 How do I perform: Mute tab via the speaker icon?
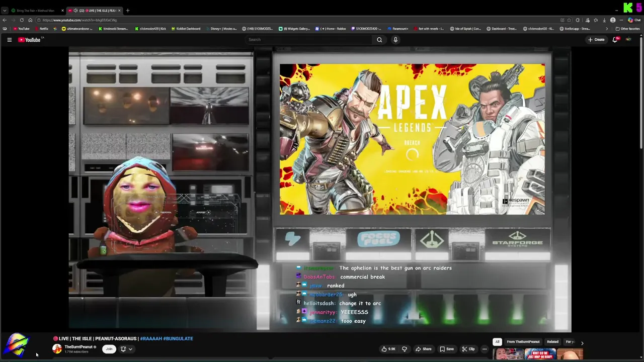(75, 11)
